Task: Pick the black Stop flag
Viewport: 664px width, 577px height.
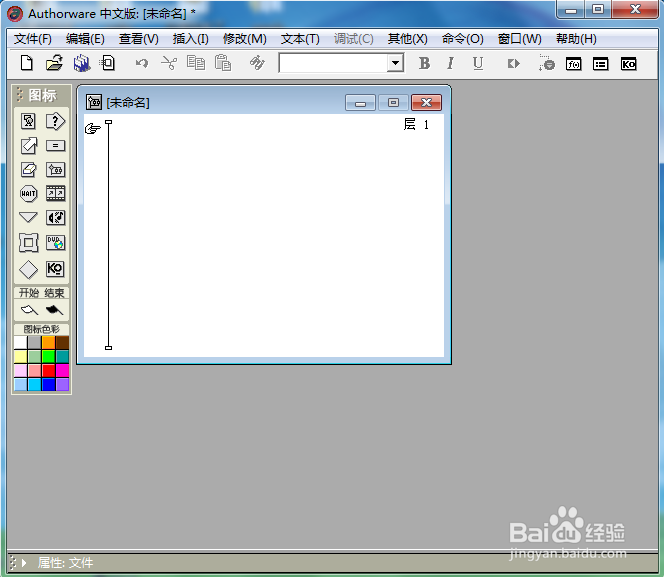Action: 54,310
